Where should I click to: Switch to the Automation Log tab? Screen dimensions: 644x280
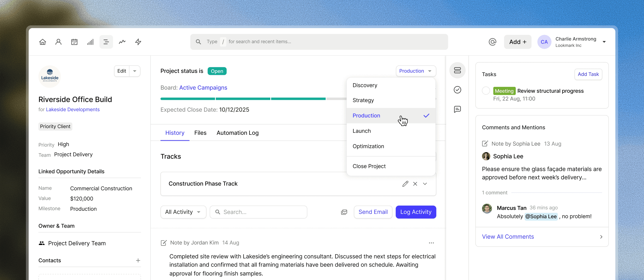tap(237, 133)
